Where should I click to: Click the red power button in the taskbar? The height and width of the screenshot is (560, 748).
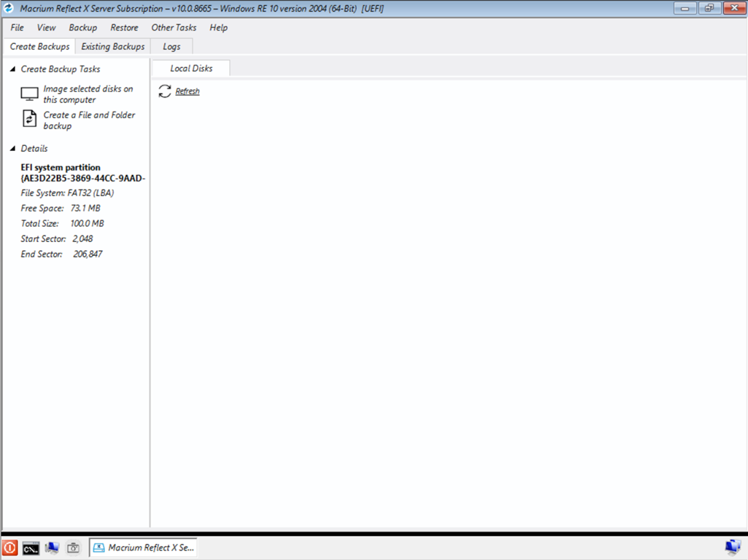click(10, 548)
